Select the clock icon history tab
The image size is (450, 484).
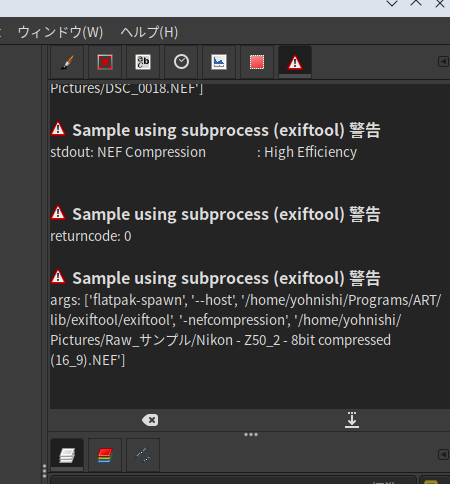pyautogui.click(x=181, y=62)
